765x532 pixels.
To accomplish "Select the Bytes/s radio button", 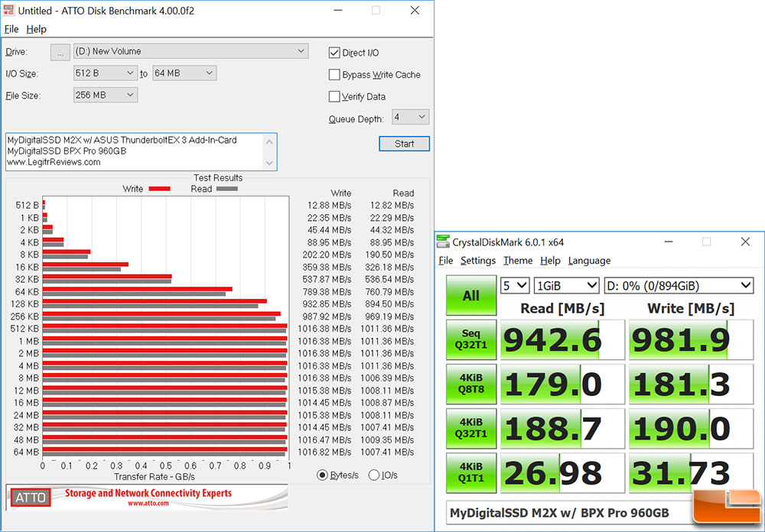I will [x=322, y=475].
